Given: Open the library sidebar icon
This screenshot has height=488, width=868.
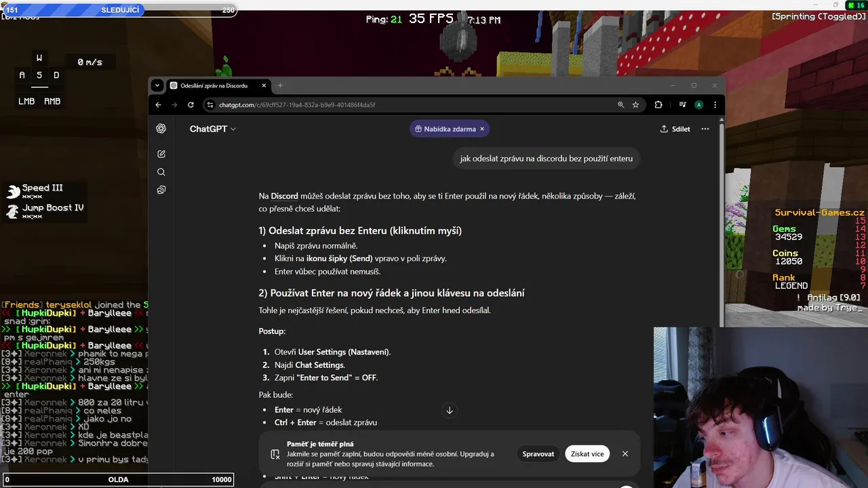Looking at the screenshot, I should (x=161, y=190).
